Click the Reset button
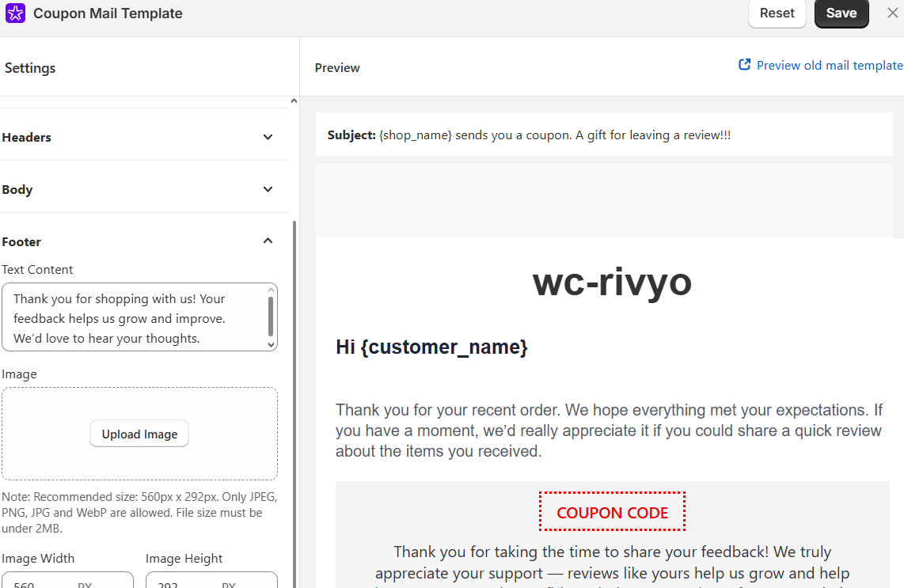 point(777,13)
